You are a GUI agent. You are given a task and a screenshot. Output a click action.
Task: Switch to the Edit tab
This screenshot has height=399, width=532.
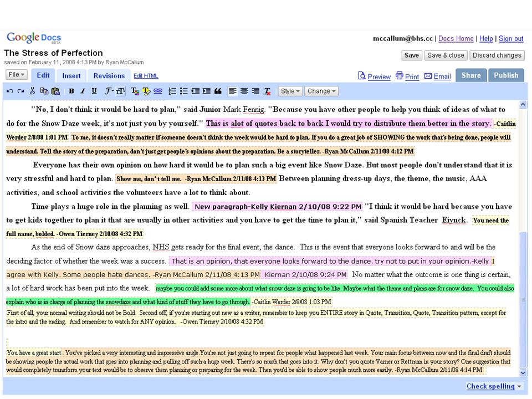click(43, 75)
